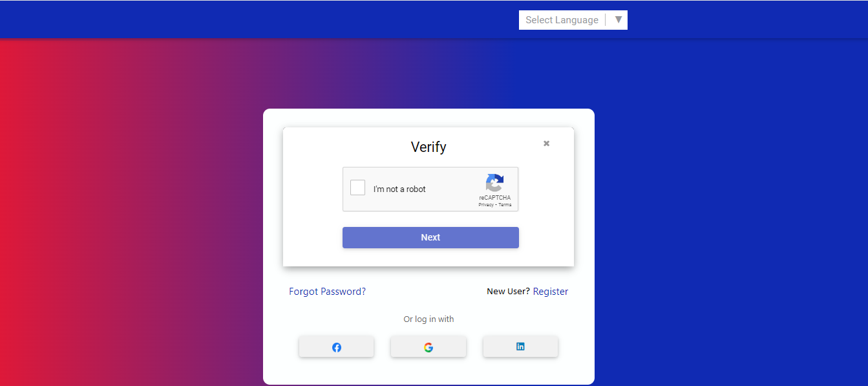Click the language dropdown arrow
This screenshot has height=386, width=868.
pyautogui.click(x=619, y=19)
